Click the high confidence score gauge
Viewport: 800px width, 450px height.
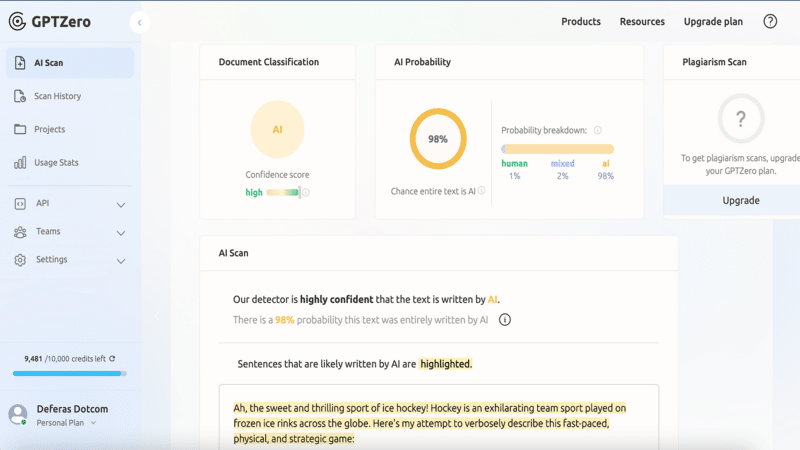[282, 192]
